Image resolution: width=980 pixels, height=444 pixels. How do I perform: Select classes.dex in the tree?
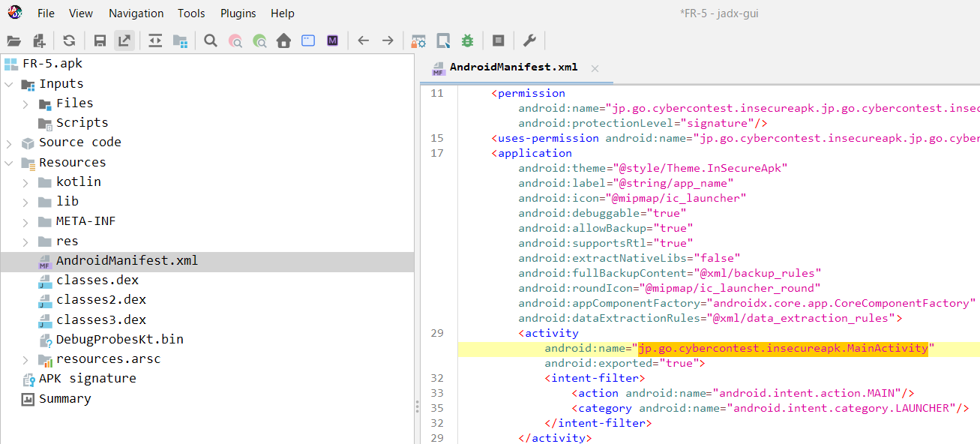[x=97, y=280]
